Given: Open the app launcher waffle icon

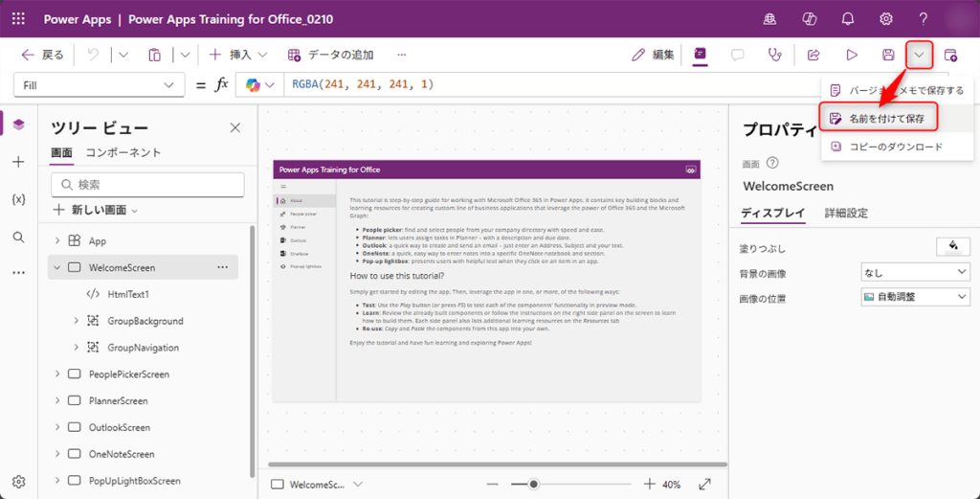Looking at the screenshot, I should [19, 19].
